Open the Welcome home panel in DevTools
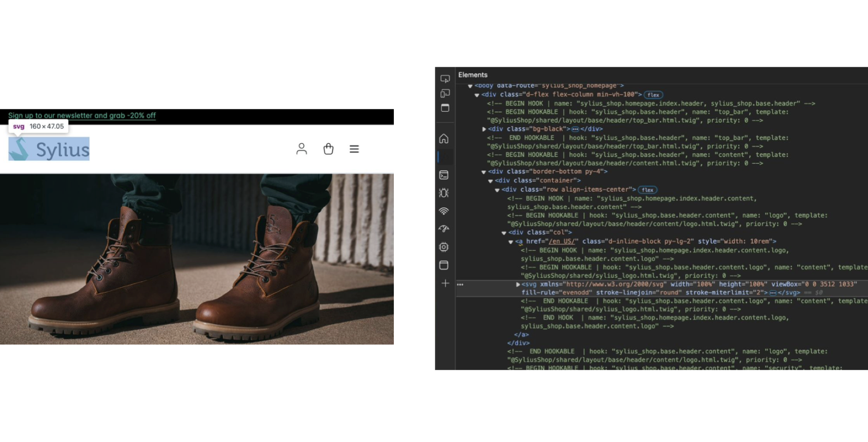The height and width of the screenshot is (442, 868). (444, 139)
